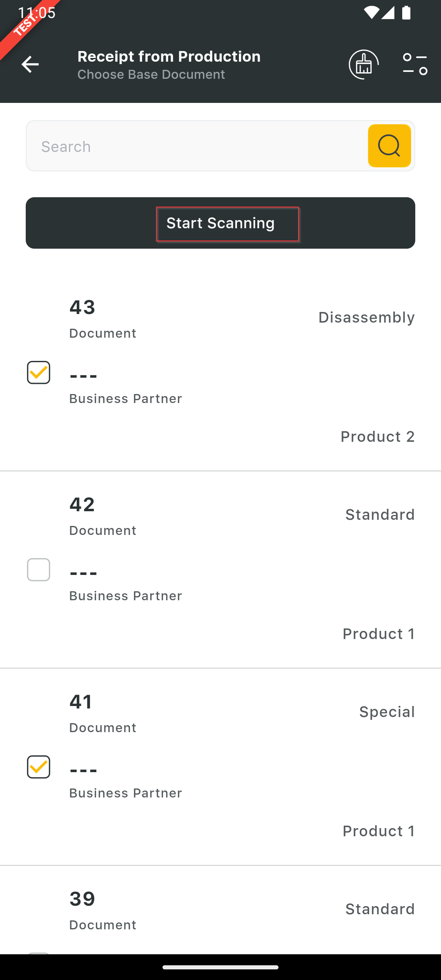
Task: Tap the back arrow icon
Action: point(30,65)
